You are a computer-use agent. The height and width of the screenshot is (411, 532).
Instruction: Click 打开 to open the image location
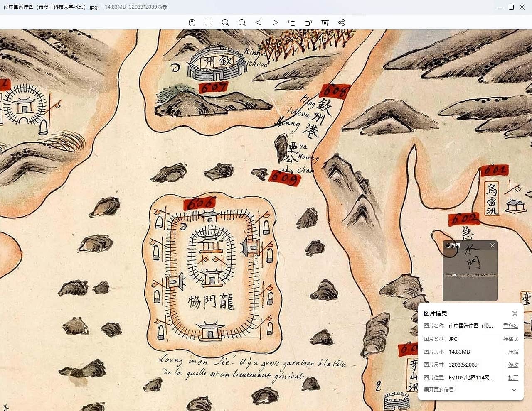pos(513,378)
